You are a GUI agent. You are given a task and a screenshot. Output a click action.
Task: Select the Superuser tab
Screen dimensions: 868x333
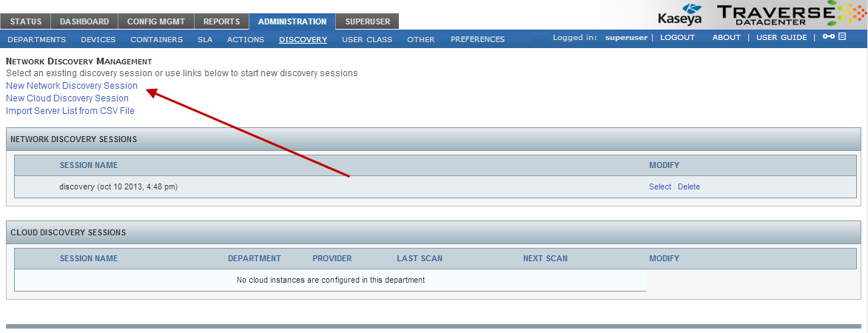coord(367,21)
